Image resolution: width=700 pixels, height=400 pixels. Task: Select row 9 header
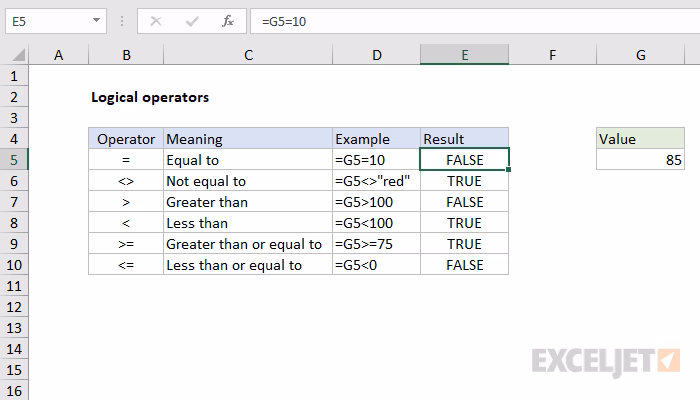pyautogui.click(x=14, y=244)
